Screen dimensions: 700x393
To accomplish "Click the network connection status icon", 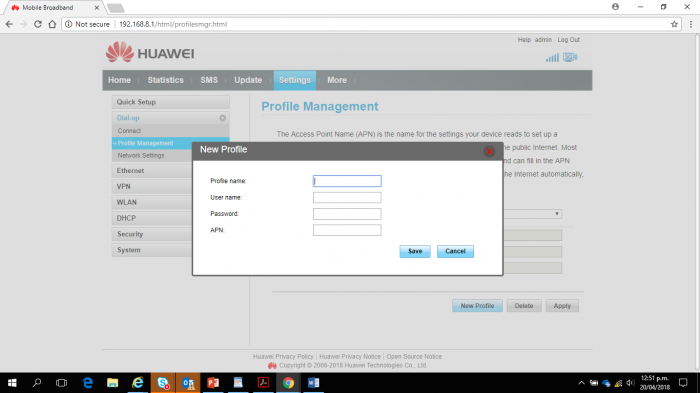I will (x=570, y=57).
